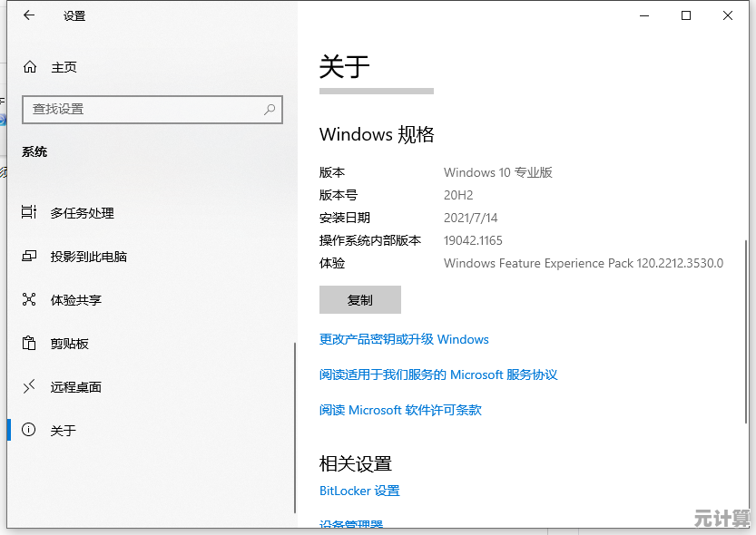Open the Microsoft 服务协议 link
This screenshot has height=535, width=756.
click(x=438, y=374)
